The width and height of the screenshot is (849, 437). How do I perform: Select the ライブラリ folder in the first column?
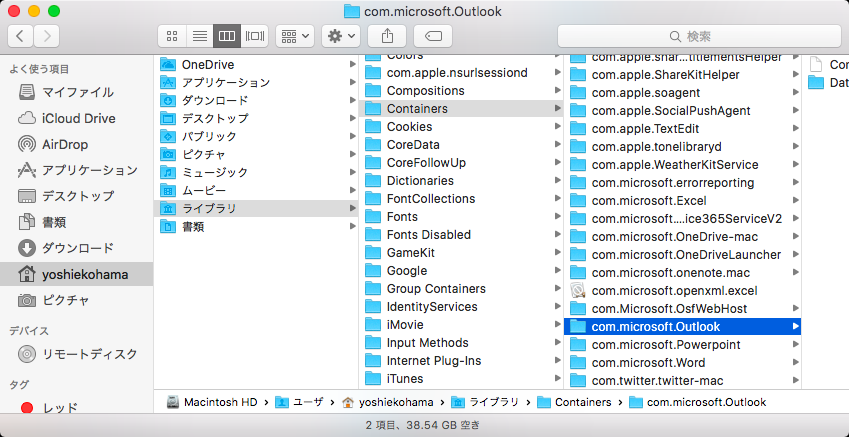pyautogui.click(x=256, y=208)
